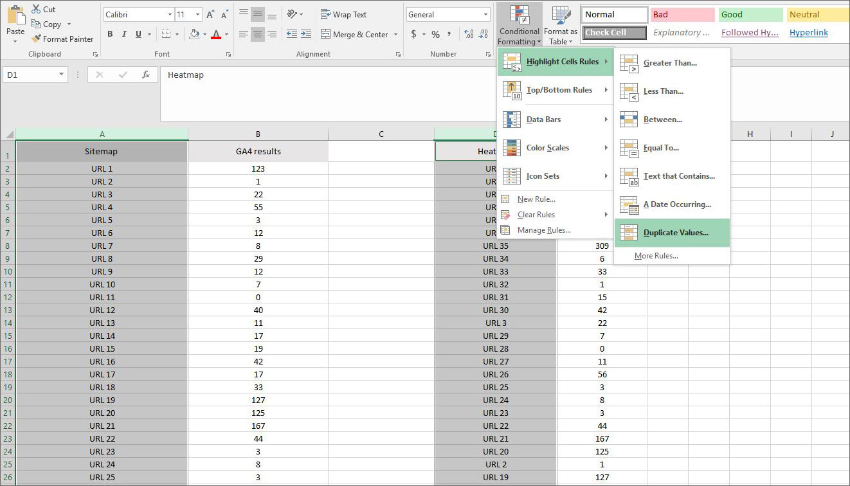Open the Conditional Formatting button

519,25
